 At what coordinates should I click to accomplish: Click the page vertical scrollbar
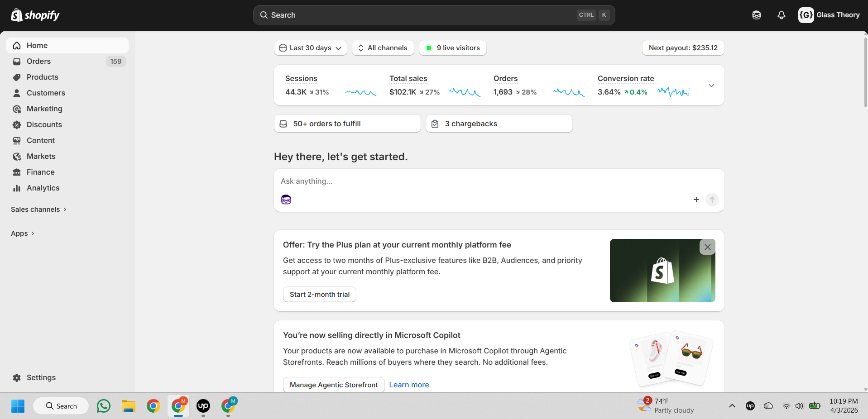865,72
